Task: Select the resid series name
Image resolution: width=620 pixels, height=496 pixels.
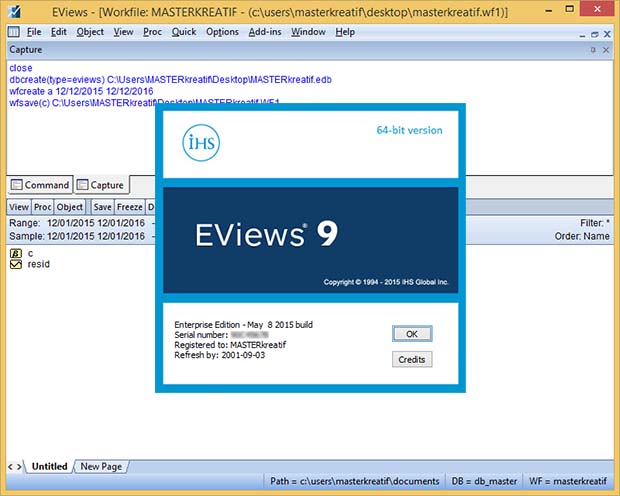Action: point(38,264)
